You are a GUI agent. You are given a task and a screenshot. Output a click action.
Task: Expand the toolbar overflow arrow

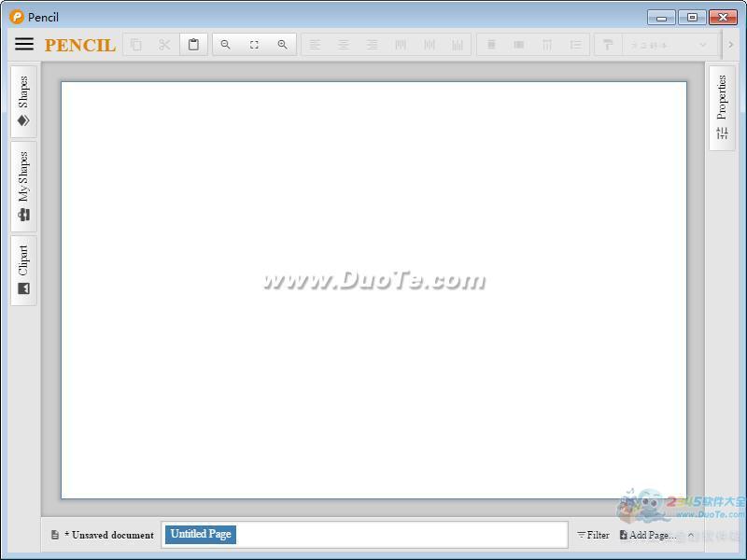pos(730,45)
